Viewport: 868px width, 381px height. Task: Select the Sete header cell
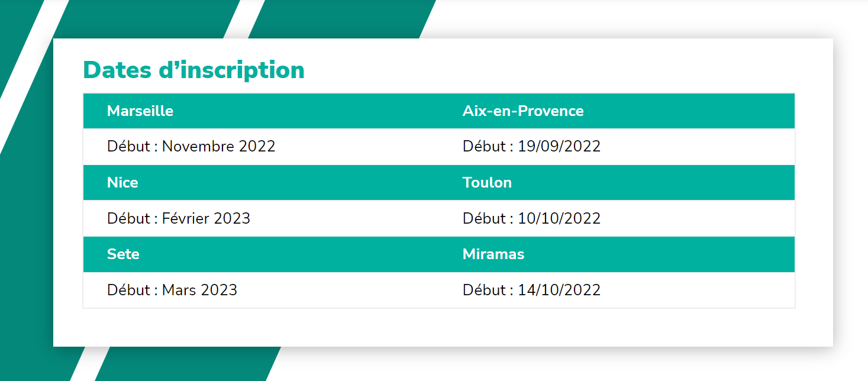click(123, 254)
